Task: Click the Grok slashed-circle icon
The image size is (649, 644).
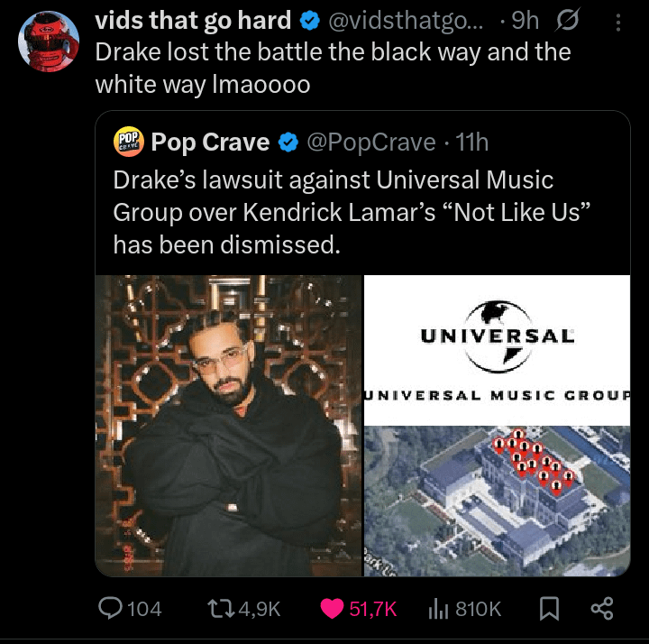Action: 567,21
